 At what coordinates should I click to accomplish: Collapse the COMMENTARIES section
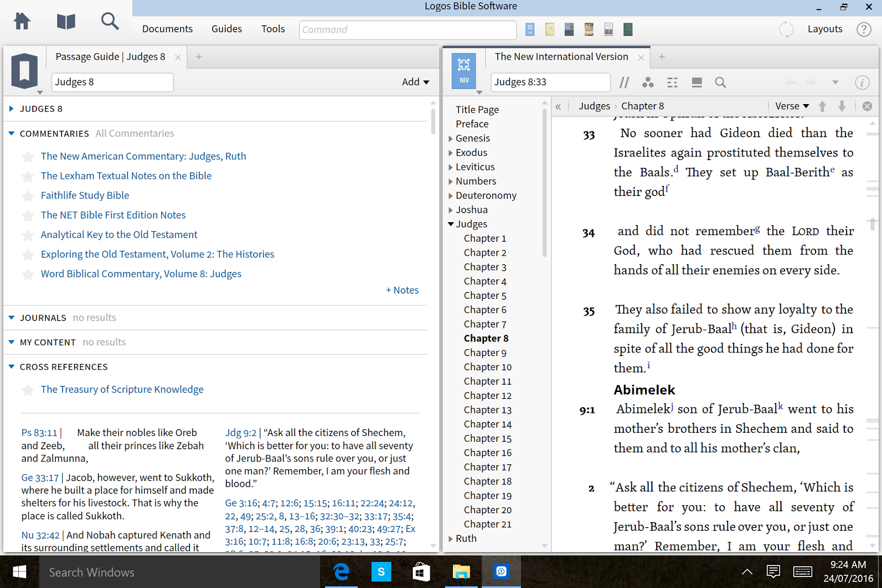[x=12, y=133]
